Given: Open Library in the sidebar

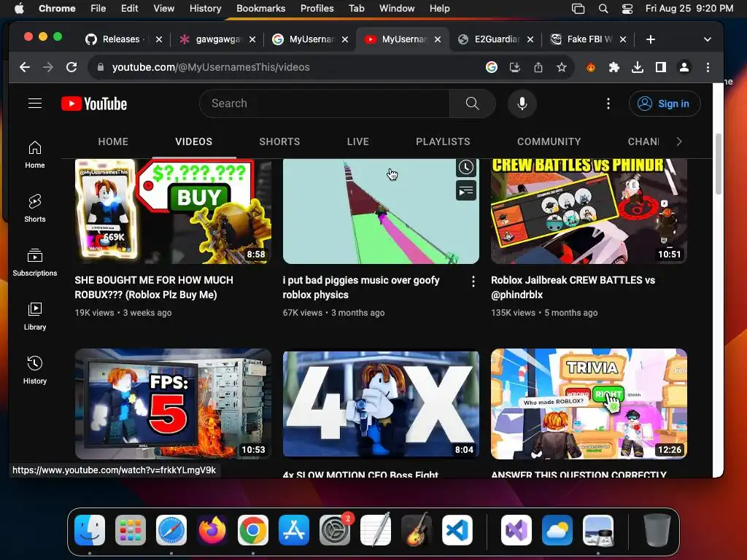Looking at the screenshot, I should (x=35, y=316).
